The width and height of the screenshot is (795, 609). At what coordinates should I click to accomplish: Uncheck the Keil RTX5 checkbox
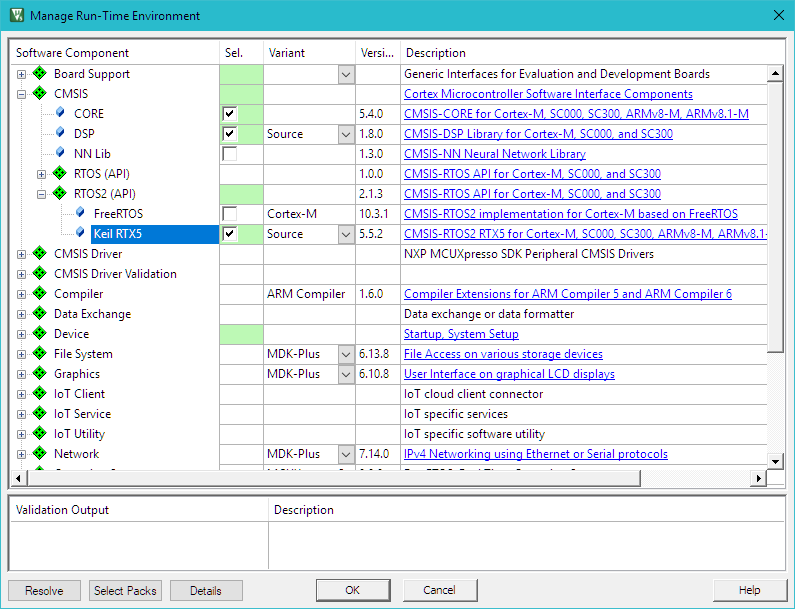(230, 234)
